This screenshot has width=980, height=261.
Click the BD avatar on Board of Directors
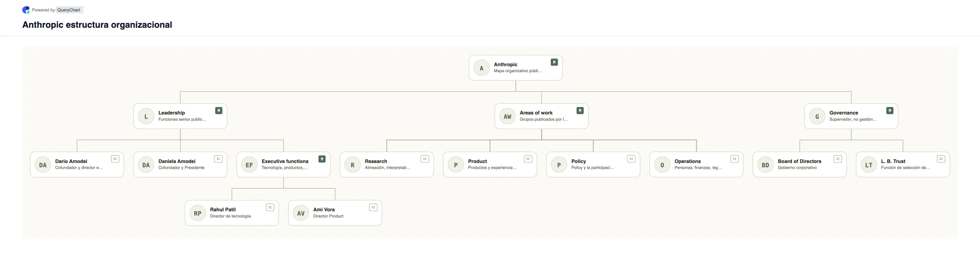(765, 165)
